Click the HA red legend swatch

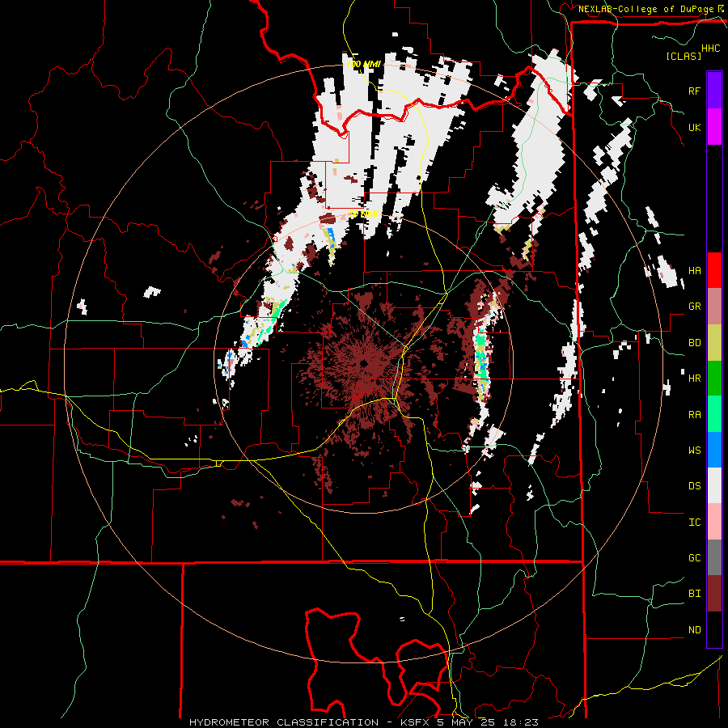tap(714, 270)
